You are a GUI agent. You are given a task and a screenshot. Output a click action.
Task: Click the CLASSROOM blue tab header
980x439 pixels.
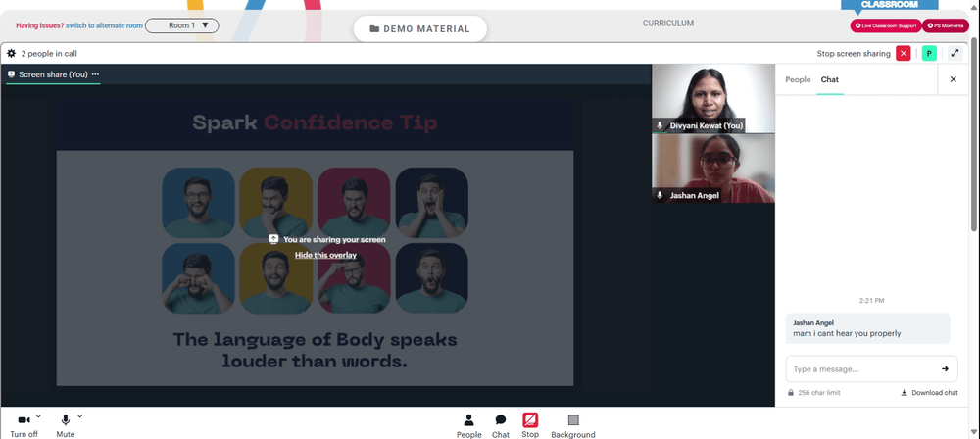890,4
